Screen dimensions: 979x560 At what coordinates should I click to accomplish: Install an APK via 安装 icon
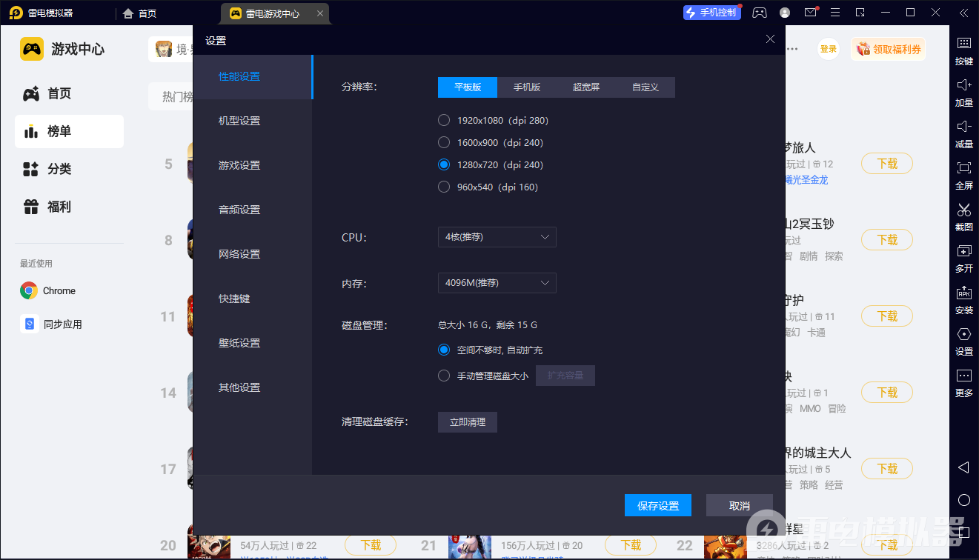click(963, 301)
